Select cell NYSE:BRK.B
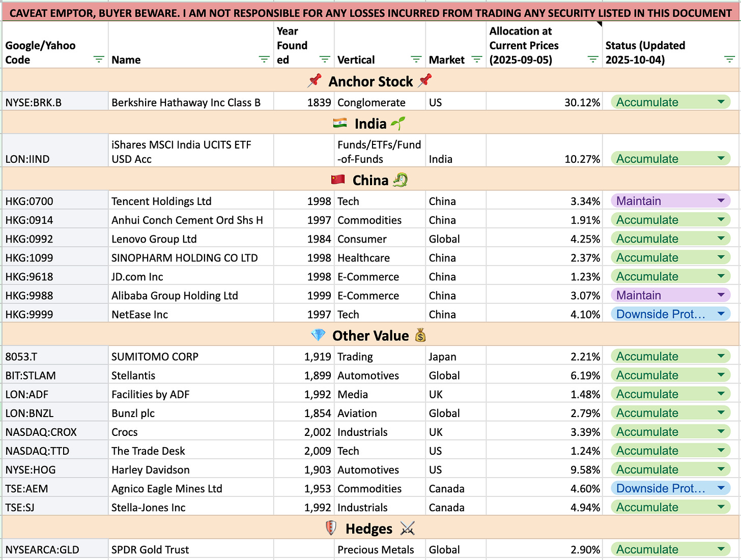 click(55, 101)
